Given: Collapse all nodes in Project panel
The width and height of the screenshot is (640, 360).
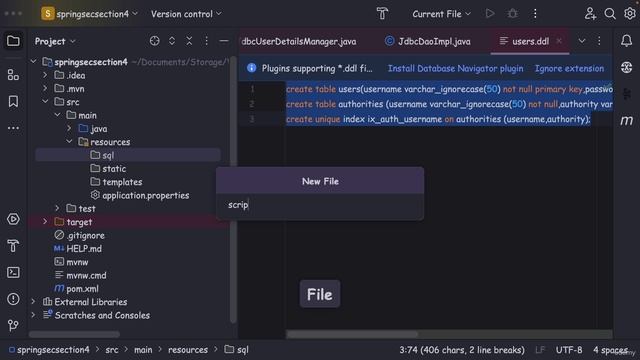Looking at the screenshot, I should coord(189,41).
